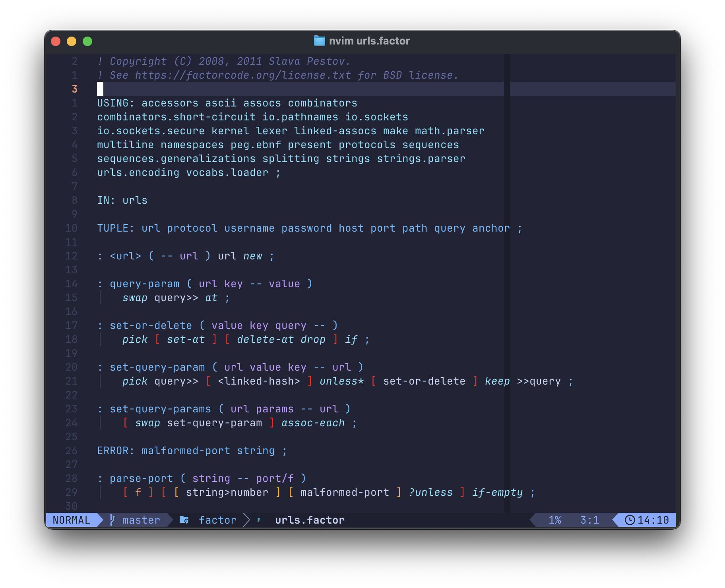725x588 pixels.
Task: Click relative line number 26 in the gutter
Action: click(72, 451)
